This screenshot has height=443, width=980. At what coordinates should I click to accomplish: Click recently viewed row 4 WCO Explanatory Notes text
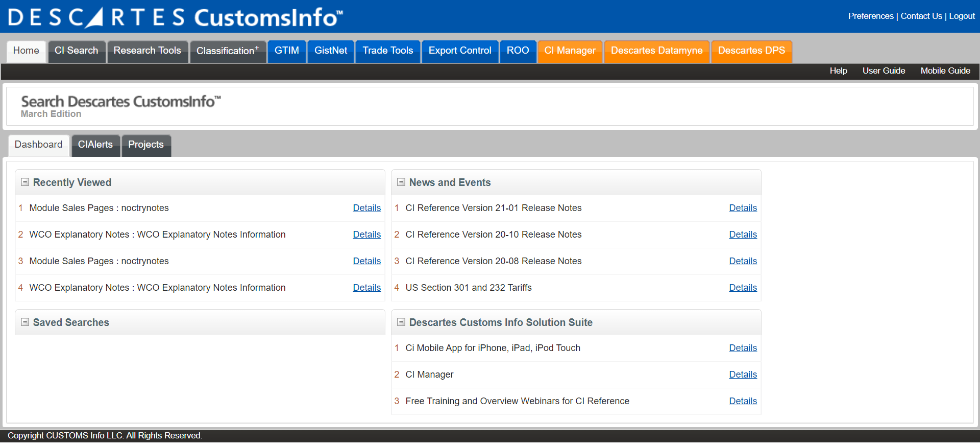(x=158, y=288)
